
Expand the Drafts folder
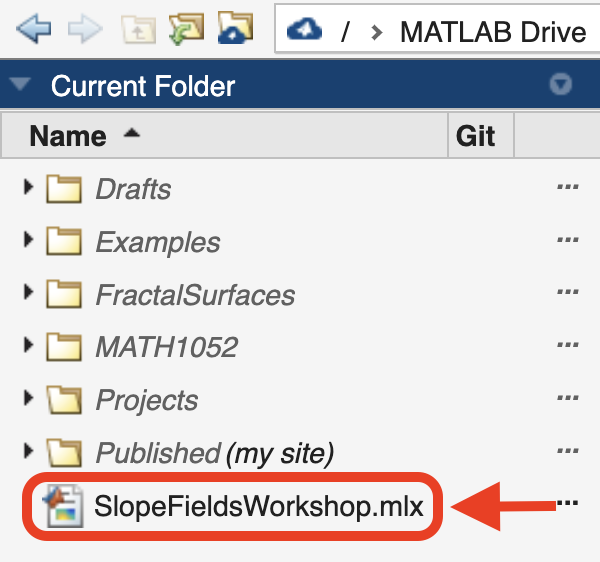click(28, 187)
